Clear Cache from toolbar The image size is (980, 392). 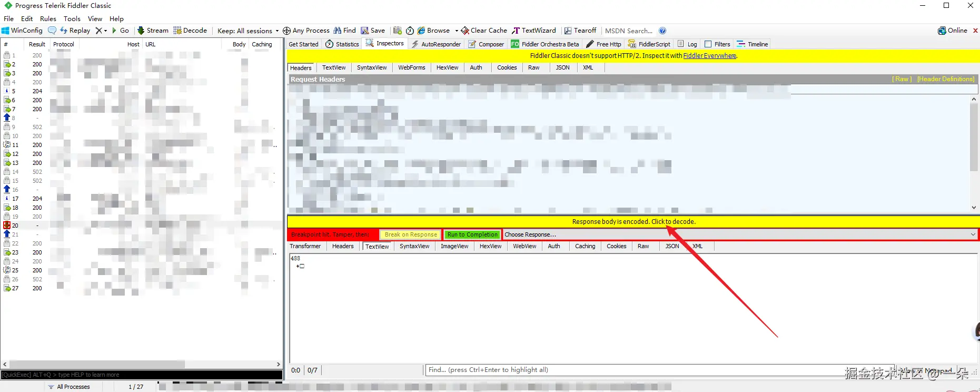(484, 31)
